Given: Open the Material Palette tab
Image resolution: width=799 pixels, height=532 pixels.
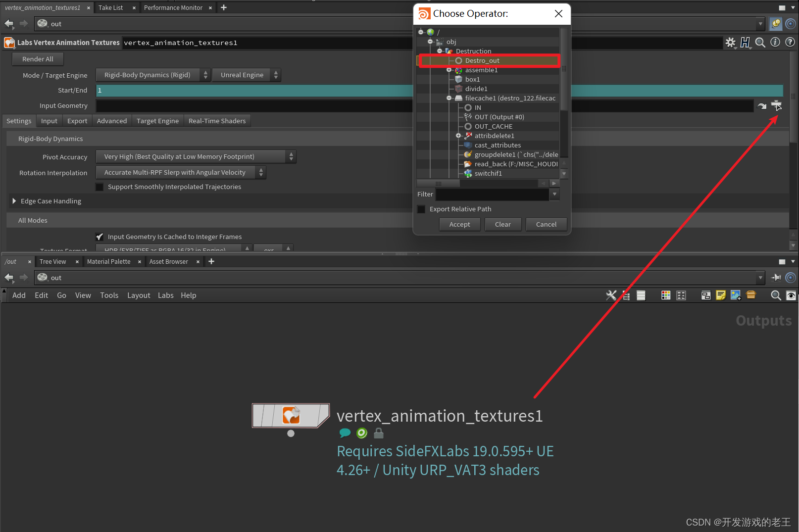Looking at the screenshot, I should coord(108,261).
